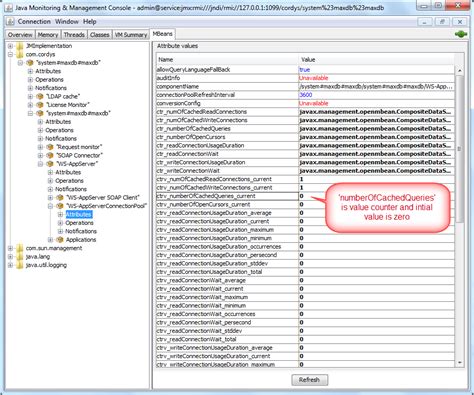Select the Applications tree node

(x=81, y=239)
